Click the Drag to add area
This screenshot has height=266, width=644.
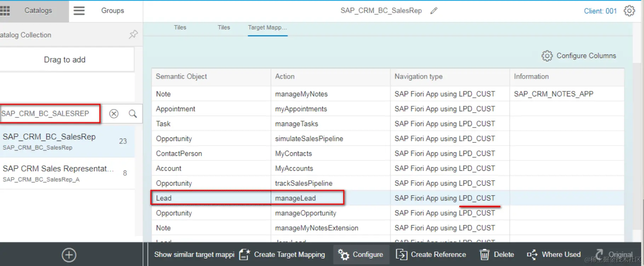(x=67, y=60)
